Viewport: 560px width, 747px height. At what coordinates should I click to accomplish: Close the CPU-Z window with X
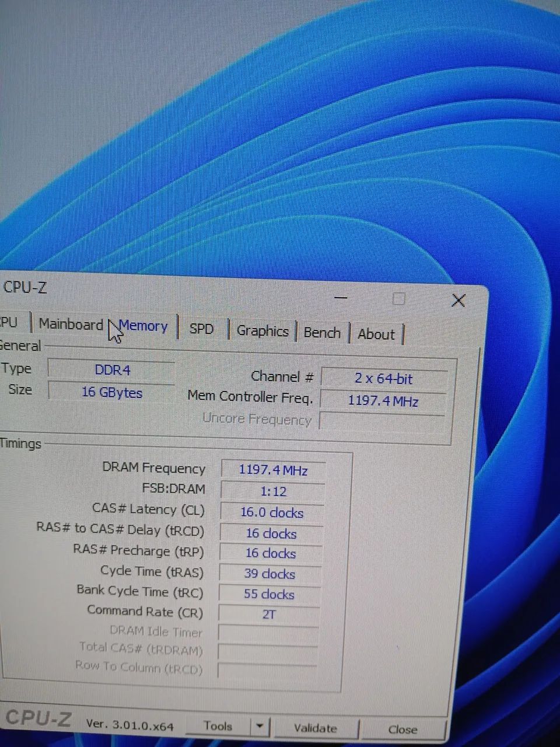459,301
